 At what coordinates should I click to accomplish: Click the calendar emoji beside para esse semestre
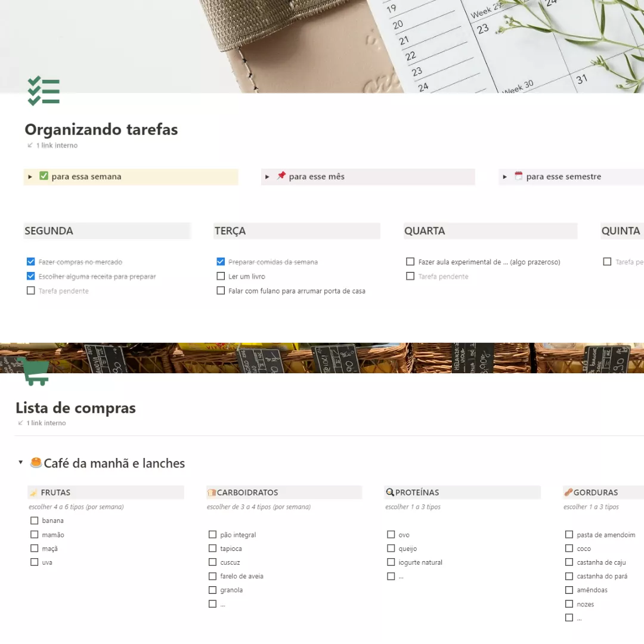pyautogui.click(x=518, y=176)
